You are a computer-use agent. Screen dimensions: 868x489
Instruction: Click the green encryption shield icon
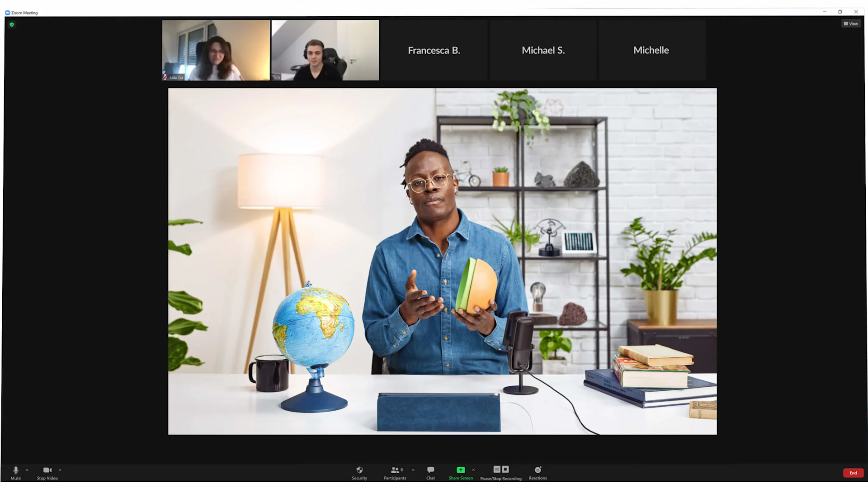[12, 24]
